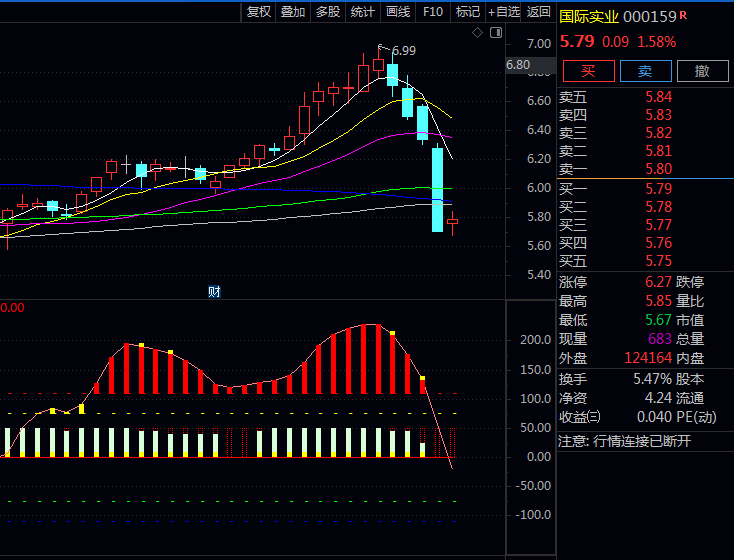This screenshot has width=734, height=560.
Task: Activate the 画线 drawing tool
Action: click(x=398, y=12)
